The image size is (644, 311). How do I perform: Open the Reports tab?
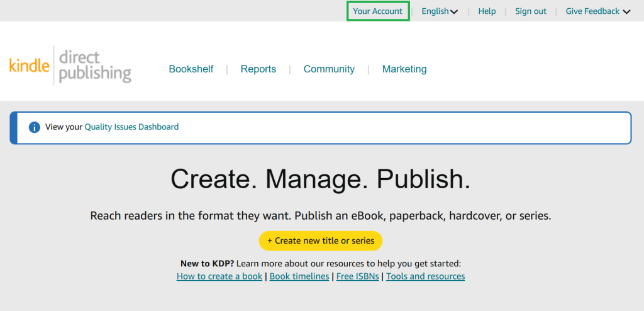coord(258,69)
